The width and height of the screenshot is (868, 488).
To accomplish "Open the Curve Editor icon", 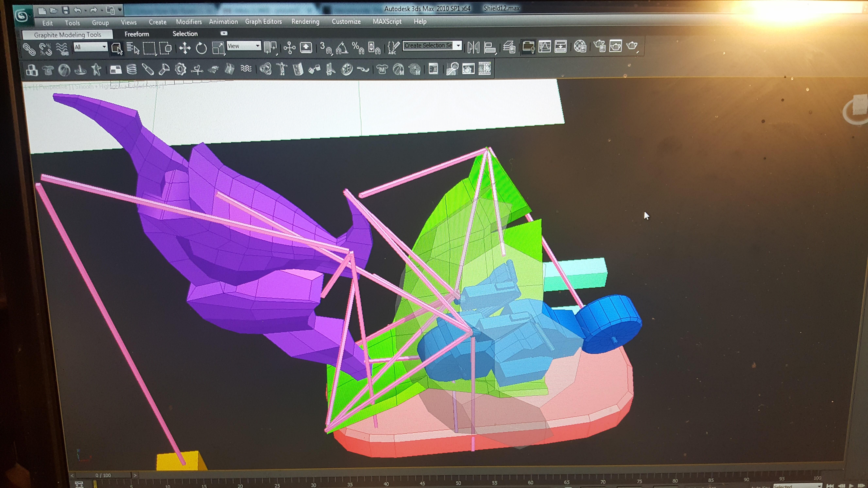I will tap(544, 47).
